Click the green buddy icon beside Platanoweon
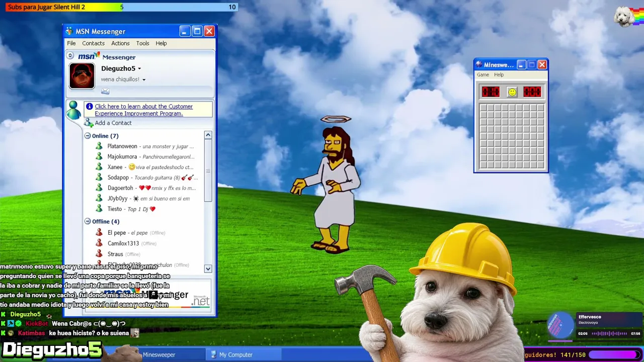 pyautogui.click(x=99, y=146)
